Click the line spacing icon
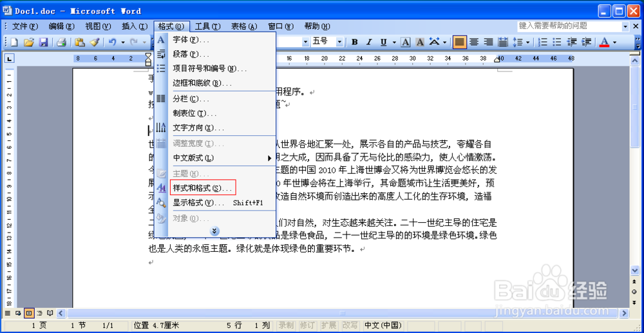 [518, 42]
